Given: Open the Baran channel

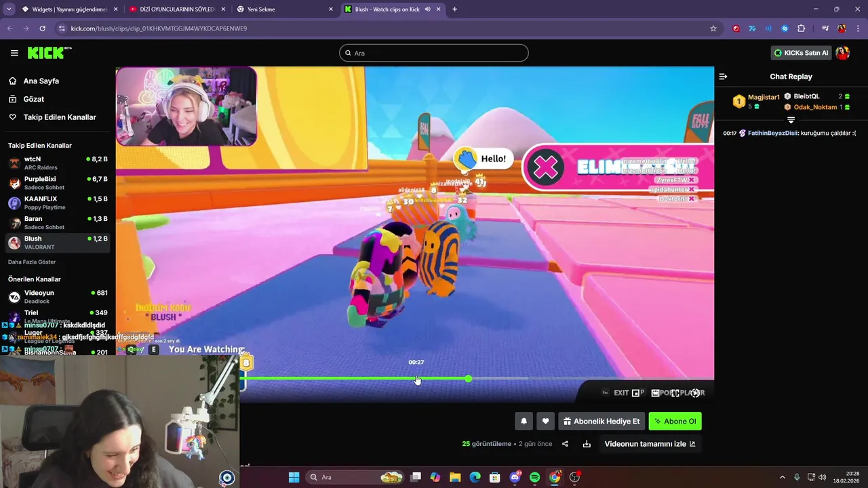Looking at the screenshot, I should (58, 222).
